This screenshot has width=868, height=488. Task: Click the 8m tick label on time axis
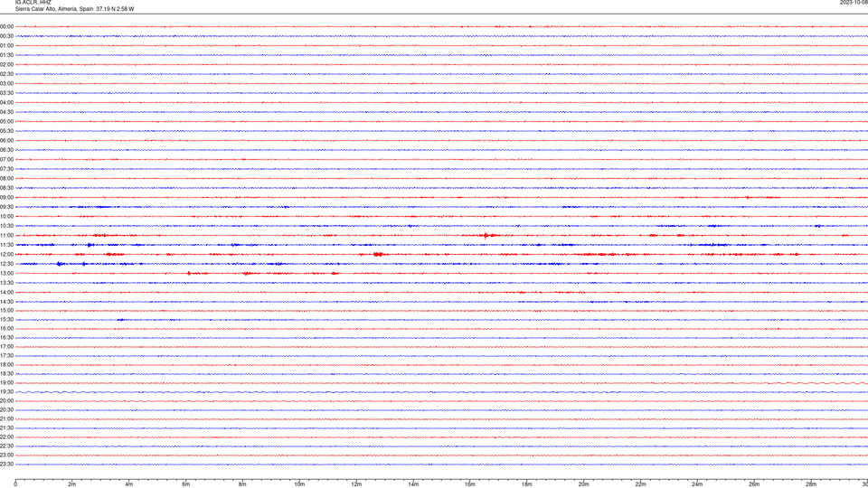pyautogui.click(x=242, y=484)
